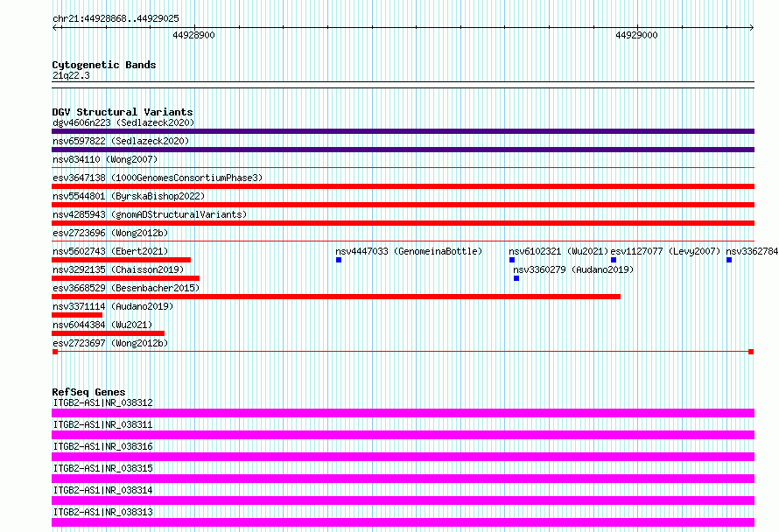
Task: Open the nsv6597822 (Sedlazeck2020) variant label
Action: pos(121,141)
